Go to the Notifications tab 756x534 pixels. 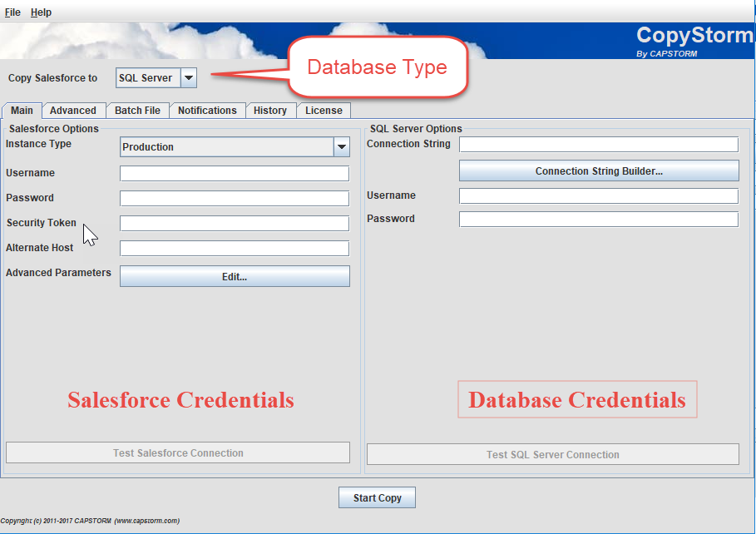(x=207, y=111)
